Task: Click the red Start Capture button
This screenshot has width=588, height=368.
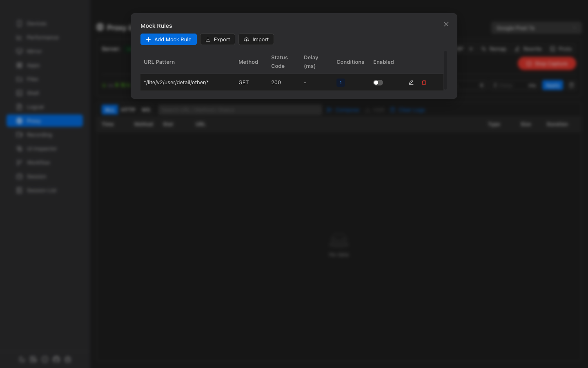Action: (x=547, y=63)
